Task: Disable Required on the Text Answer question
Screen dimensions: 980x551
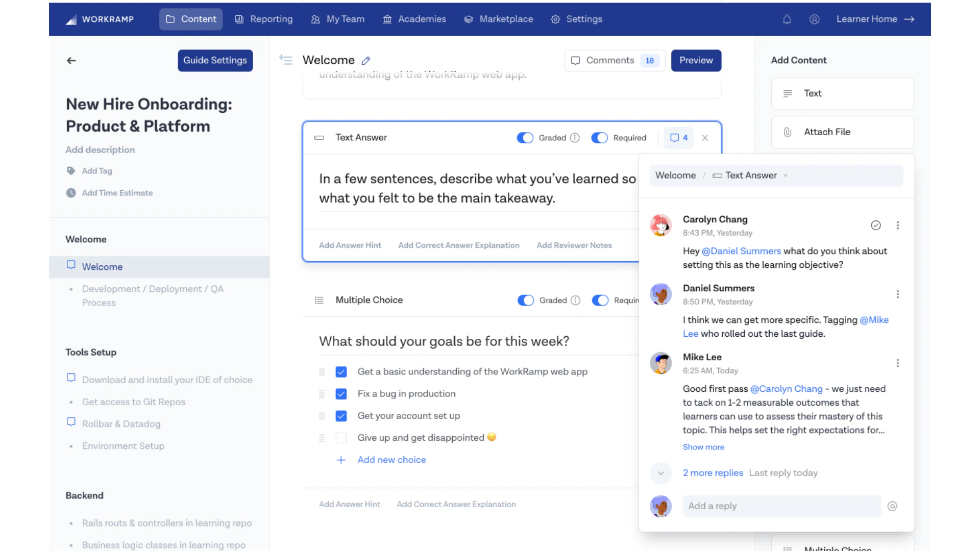Action: point(600,138)
